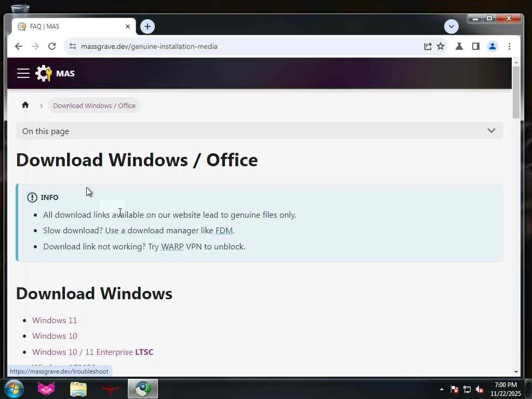Open the taskbar clock showing 7:00 PM
Viewport: 532px width, 399px height.
(506, 389)
